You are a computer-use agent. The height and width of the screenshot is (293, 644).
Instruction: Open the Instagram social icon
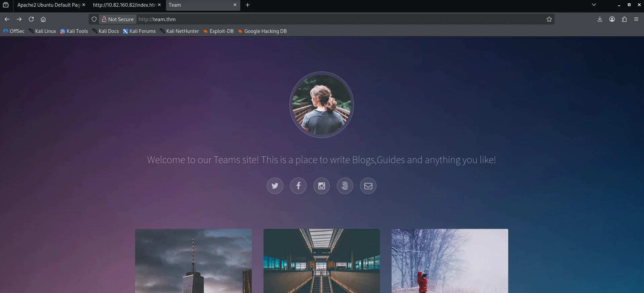(x=322, y=186)
